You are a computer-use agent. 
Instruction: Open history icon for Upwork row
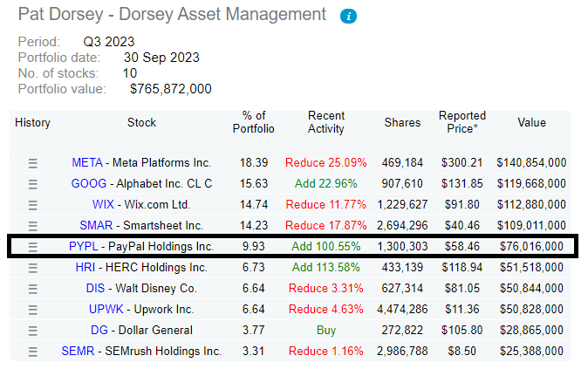[x=33, y=310]
